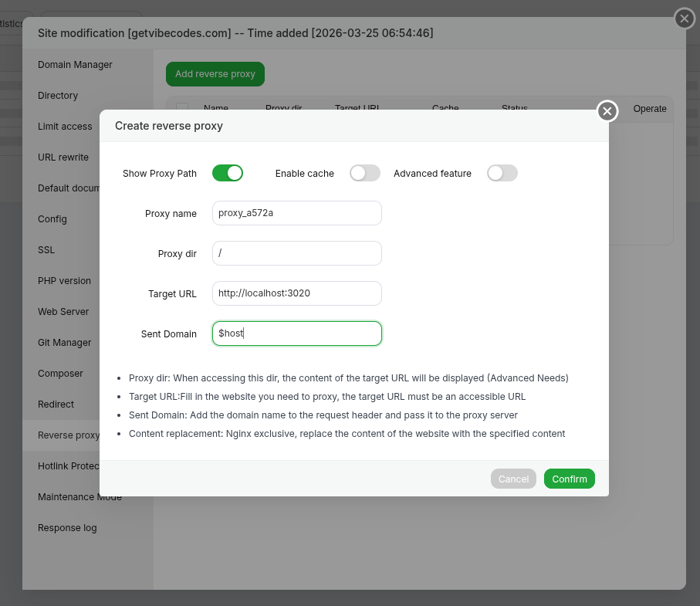
Task: Open Domain Manager in sidebar
Action: tap(75, 65)
